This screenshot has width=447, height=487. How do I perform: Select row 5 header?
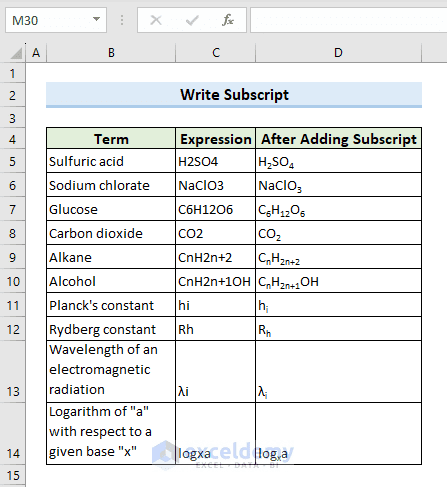pos(13,161)
